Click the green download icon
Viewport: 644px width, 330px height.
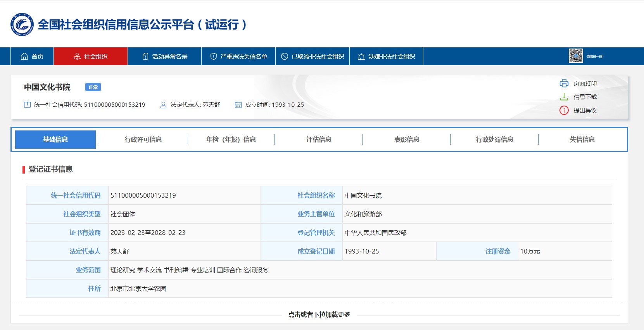point(564,97)
